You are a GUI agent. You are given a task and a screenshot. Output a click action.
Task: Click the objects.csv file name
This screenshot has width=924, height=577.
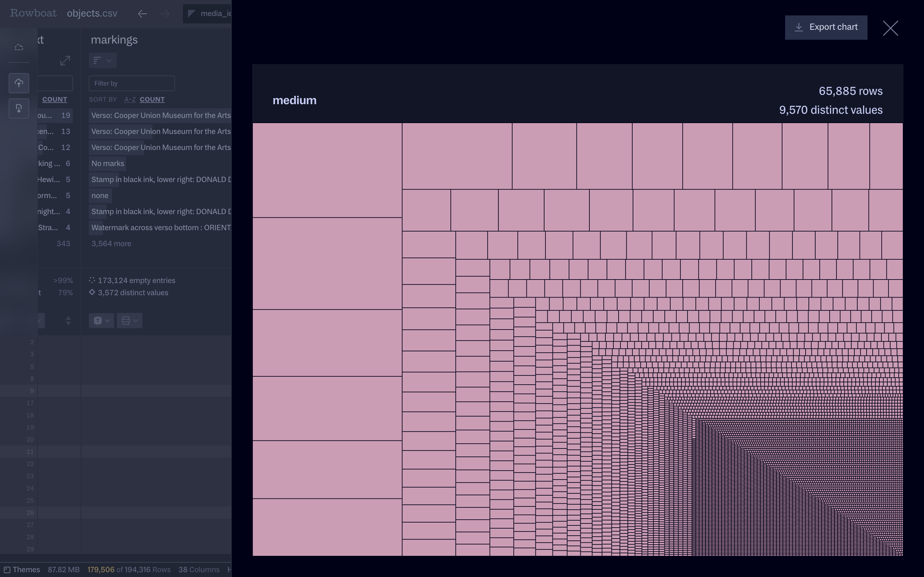tap(92, 13)
